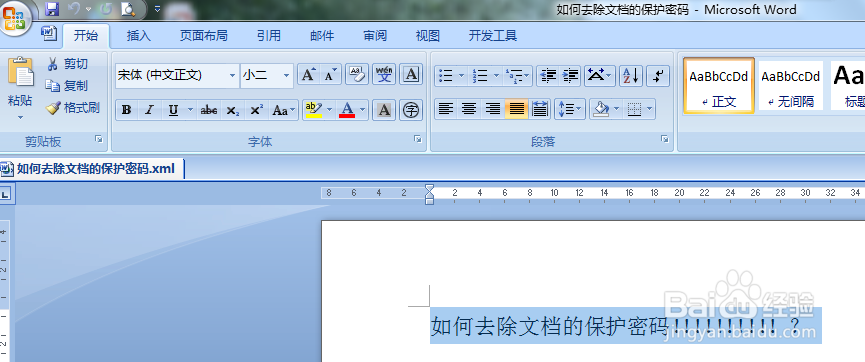This screenshot has width=865, height=362.
Task: Apply bulleted list
Action: 445,76
